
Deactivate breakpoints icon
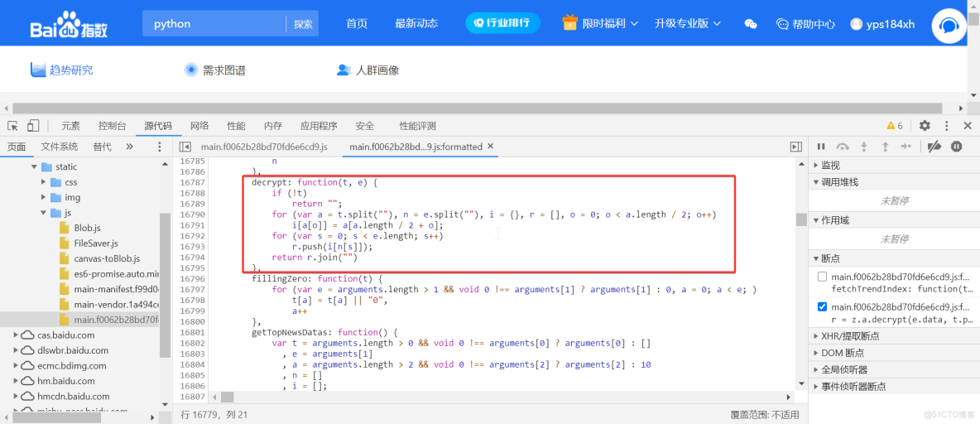(934, 147)
